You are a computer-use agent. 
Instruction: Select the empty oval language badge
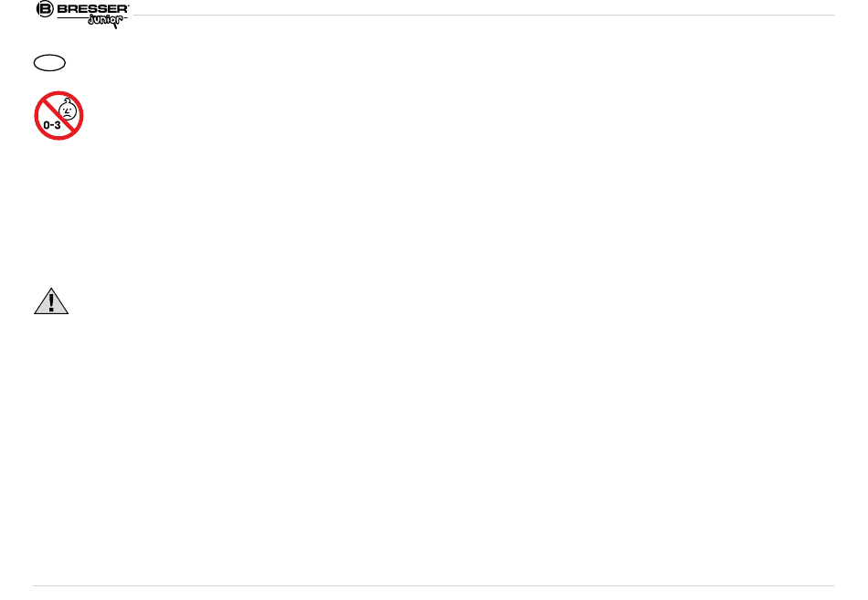[x=49, y=64]
